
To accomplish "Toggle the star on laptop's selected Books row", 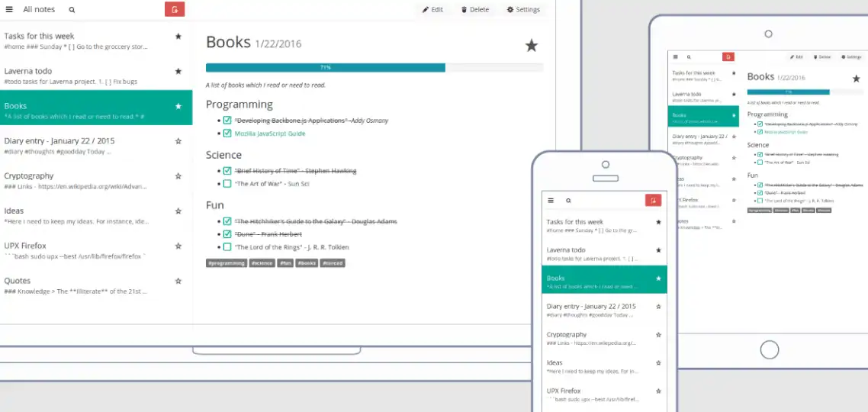I will pos(178,106).
